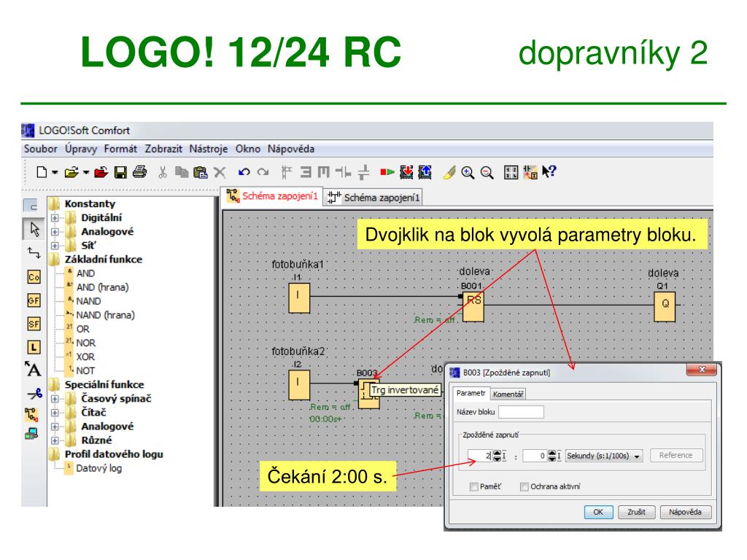Switch to black-labeled Schéma zapojení1 tab
The image size is (747, 560).
pos(374,197)
